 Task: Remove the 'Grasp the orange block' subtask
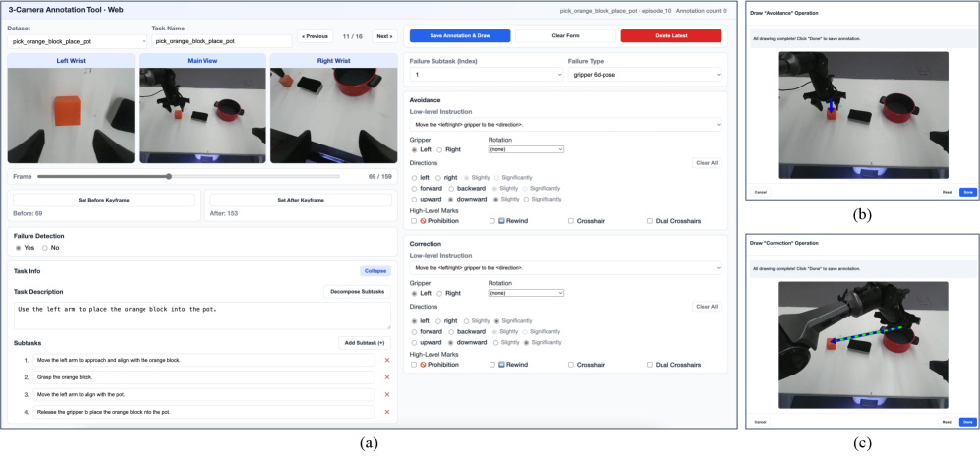386,376
